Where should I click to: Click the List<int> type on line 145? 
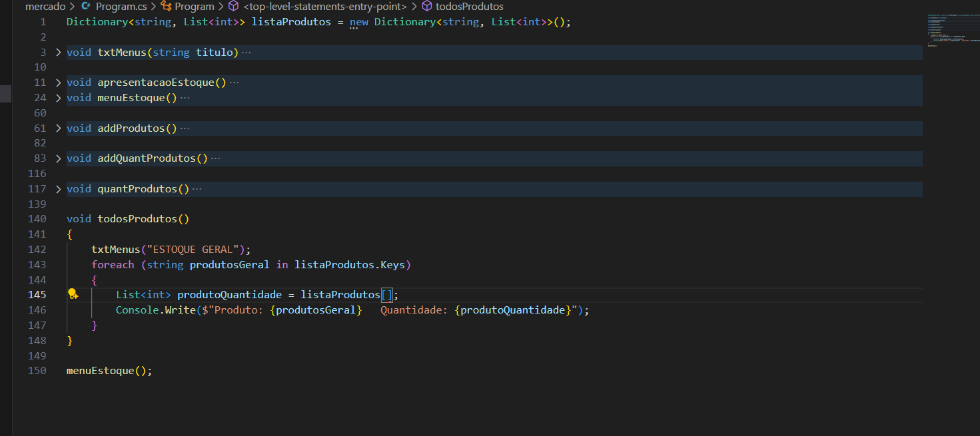tap(143, 295)
